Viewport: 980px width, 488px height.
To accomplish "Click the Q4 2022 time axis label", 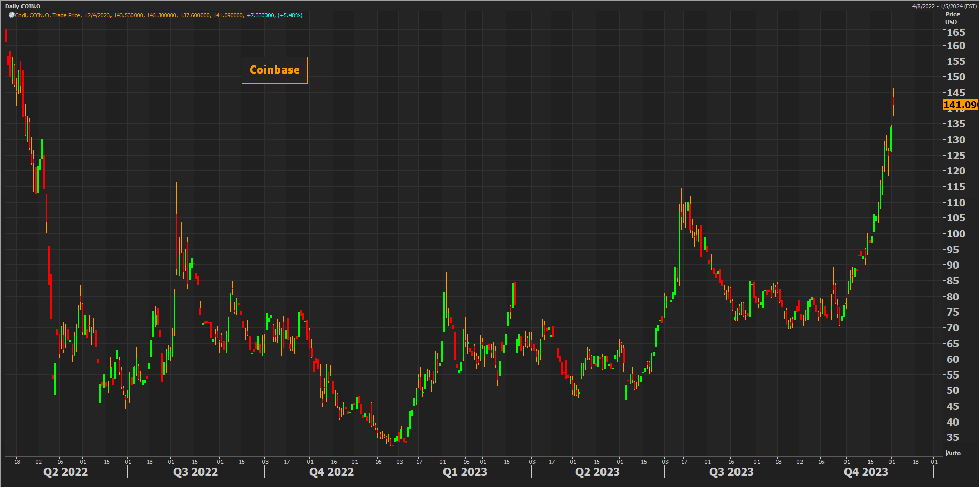I will [331, 472].
